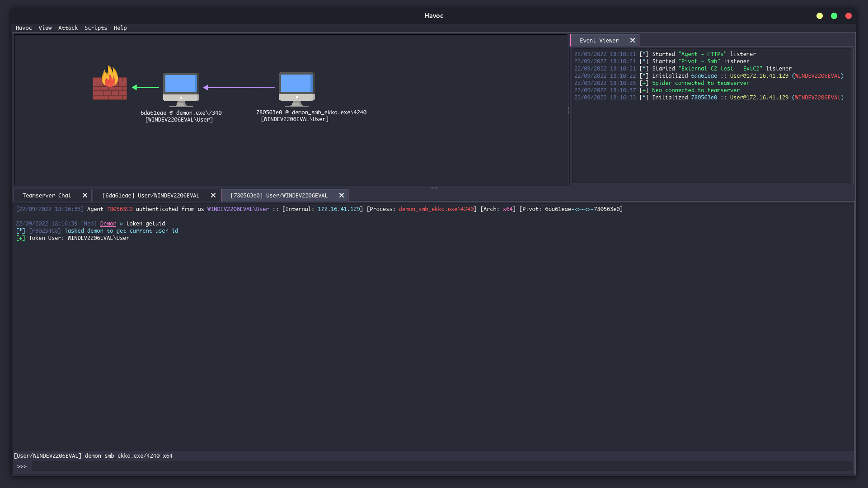The height and width of the screenshot is (488, 868).
Task: Close the 6da61eae session tab
Action: [x=213, y=196]
